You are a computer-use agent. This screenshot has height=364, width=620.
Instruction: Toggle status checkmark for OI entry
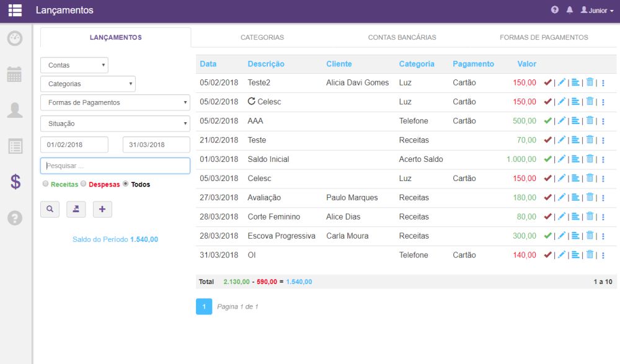(547, 255)
